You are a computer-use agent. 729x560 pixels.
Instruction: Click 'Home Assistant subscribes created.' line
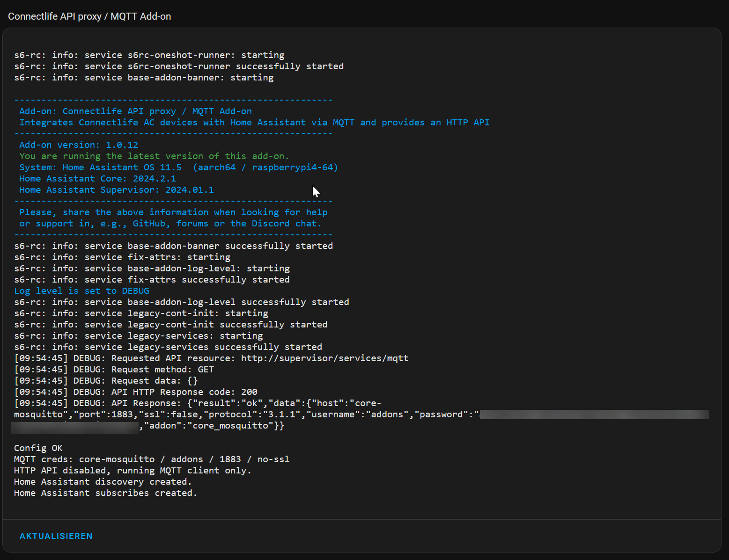point(105,493)
